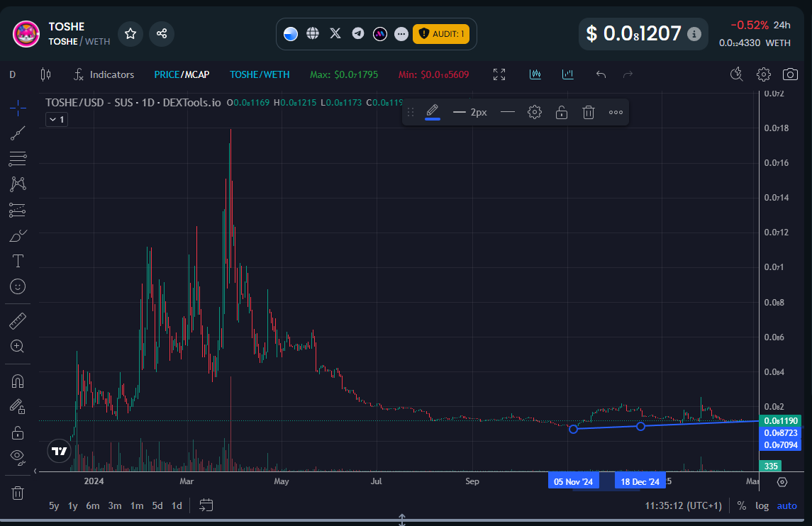Change the D chart interval
The image size is (812, 526).
(13, 74)
